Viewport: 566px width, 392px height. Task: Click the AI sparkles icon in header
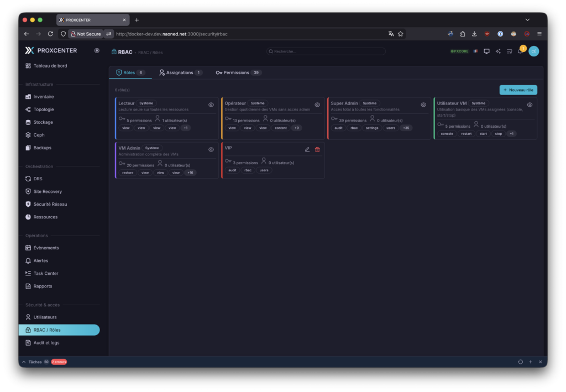click(498, 51)
